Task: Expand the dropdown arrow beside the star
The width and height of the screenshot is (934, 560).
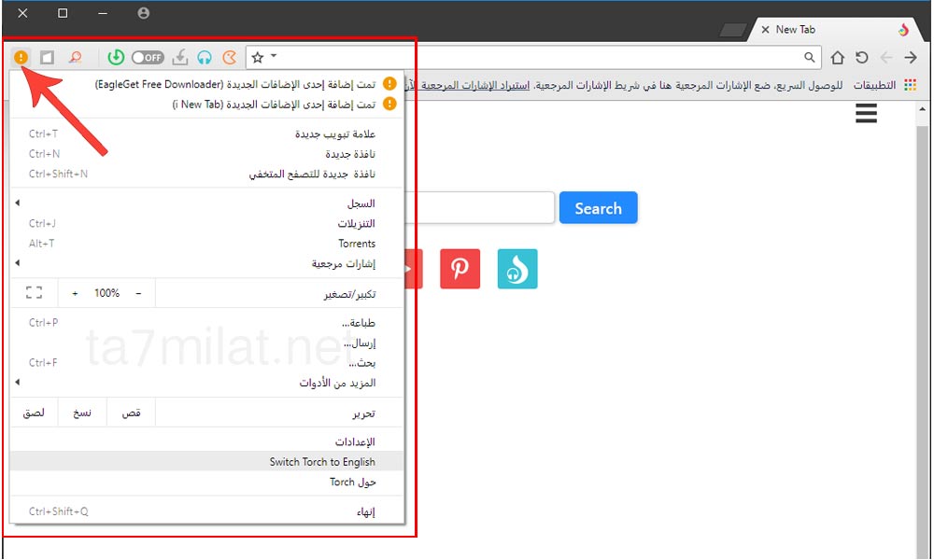Action: click(274, 55)
